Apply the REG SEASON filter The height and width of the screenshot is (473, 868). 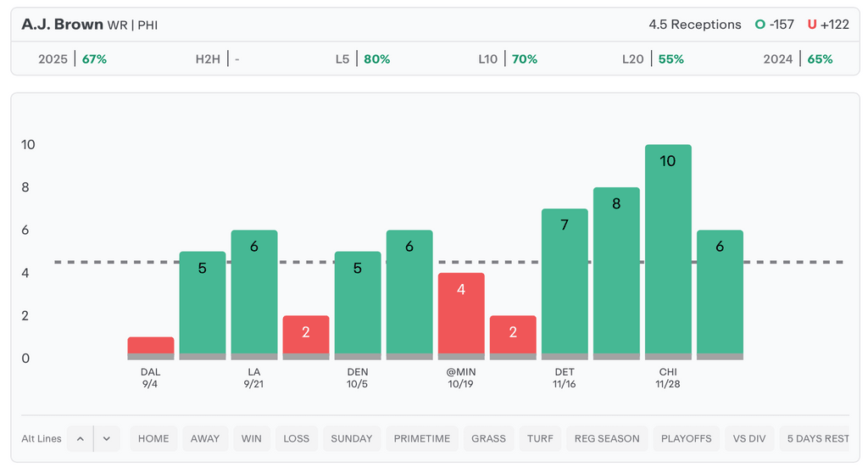pyautogui.click(x=607, y=438)
